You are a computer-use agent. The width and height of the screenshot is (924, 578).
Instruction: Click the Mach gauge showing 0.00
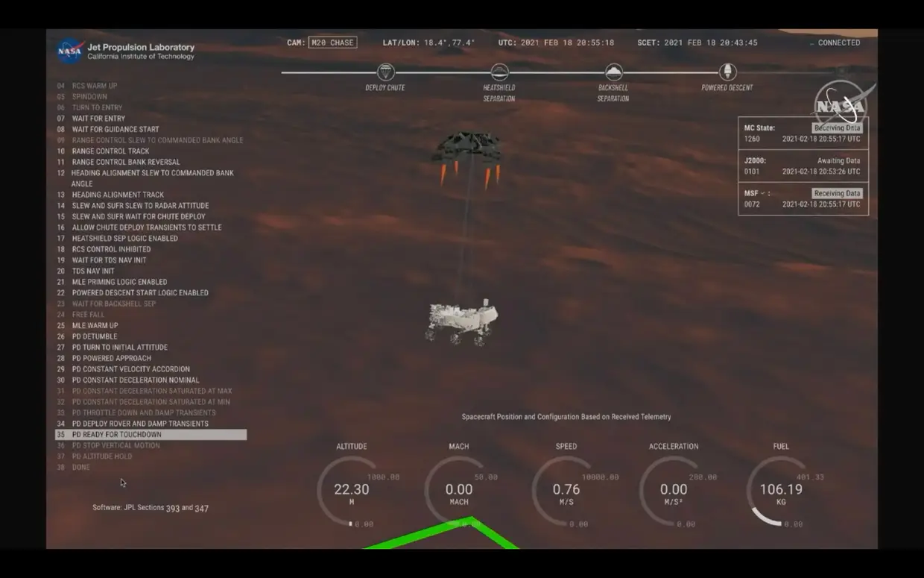click(459, 491)
